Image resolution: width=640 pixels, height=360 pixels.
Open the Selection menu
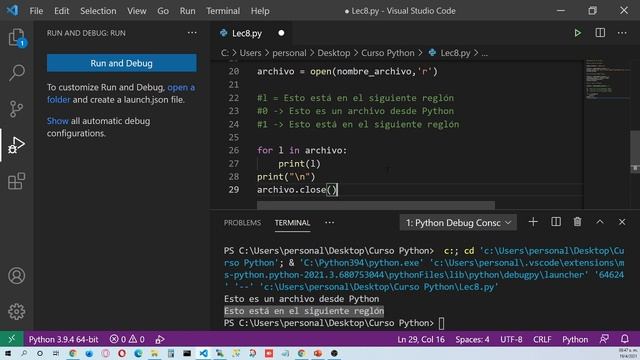[x=98, y=11]
